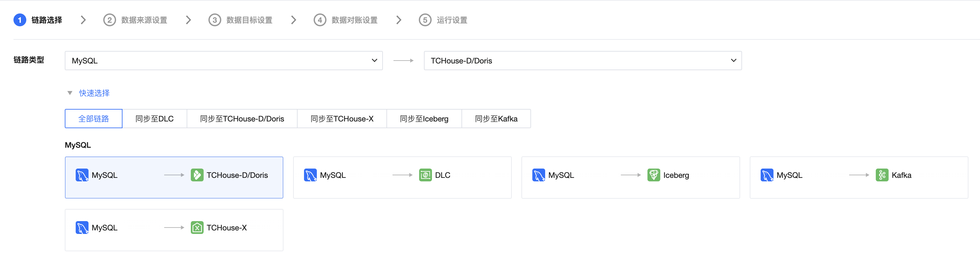Click the 数据来源设置 step label
The height and width of the screenshot is (257, 980).
(x=144, y=20)
